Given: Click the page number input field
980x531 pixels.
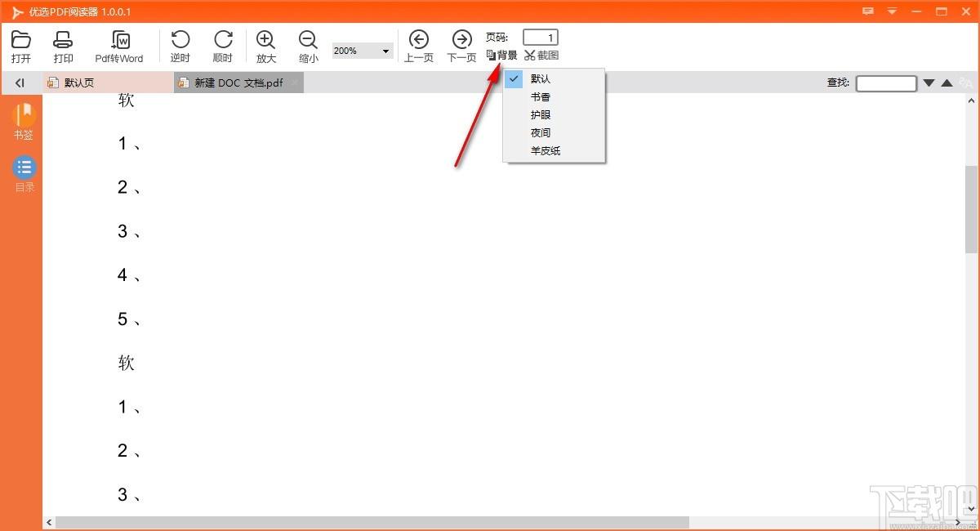Looking at the screenshot, I should point(541,38).
